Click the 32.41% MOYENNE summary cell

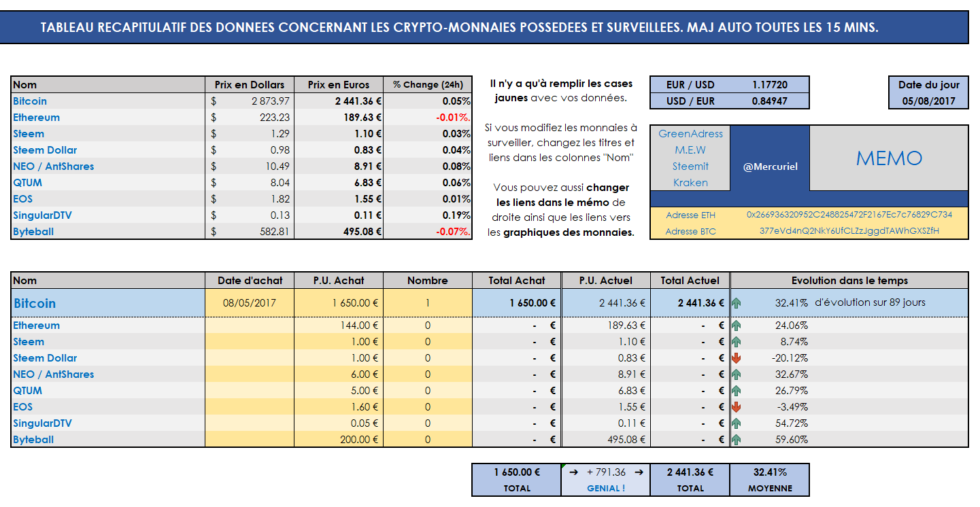coord(770,480)
